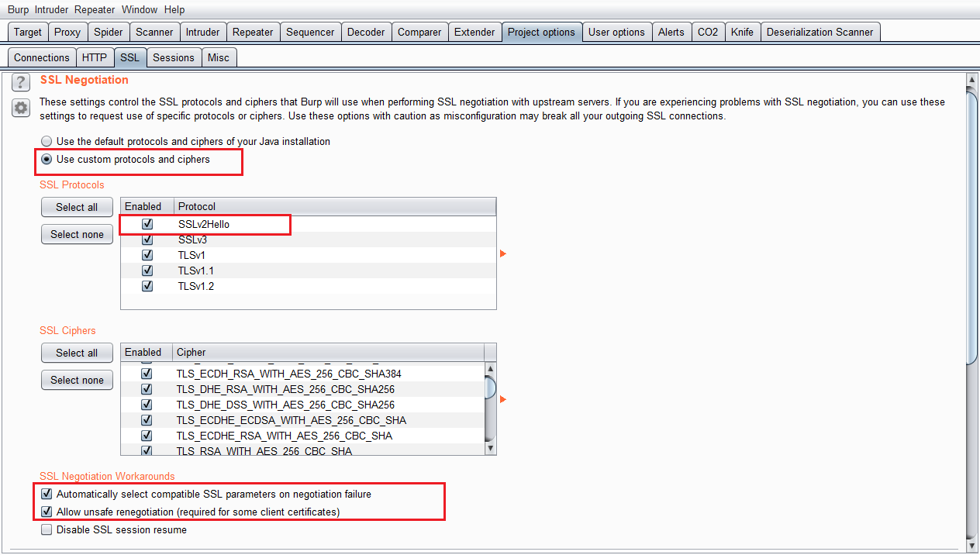Image resolution: width=980 pixels, height=555 pixels.
Task: Toggle the SSLv2Hello protocol checkbox
Action: (147, 224)
